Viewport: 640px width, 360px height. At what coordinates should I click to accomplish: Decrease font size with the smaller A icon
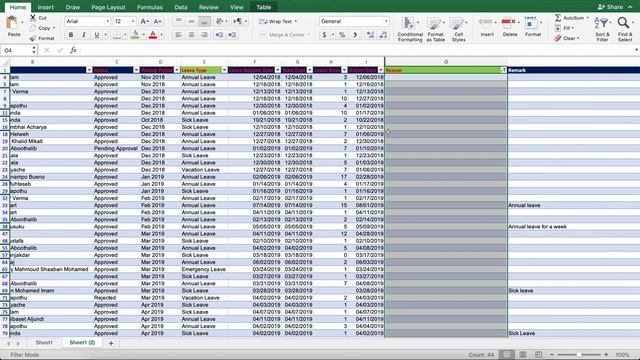pos(158,21)
